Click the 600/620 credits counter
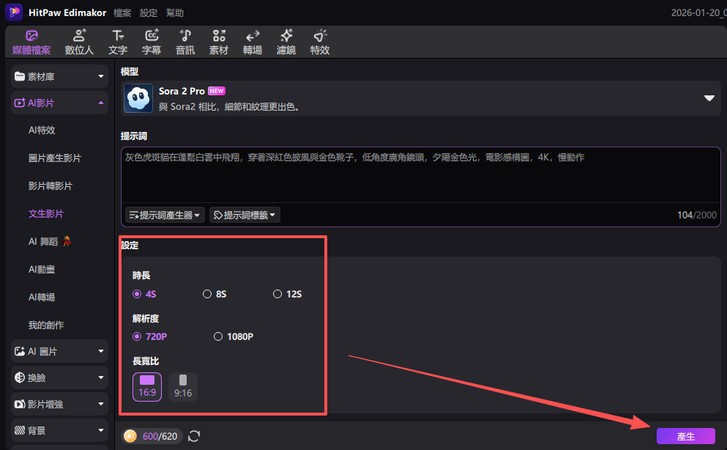Viewport: 727px width, 450px height. tap(160, 436)
